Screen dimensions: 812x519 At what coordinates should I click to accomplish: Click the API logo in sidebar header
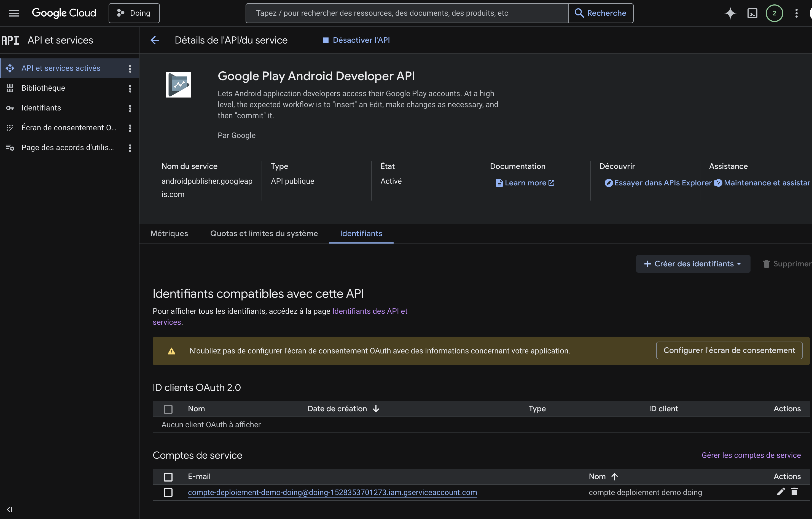tap(10, 40)
